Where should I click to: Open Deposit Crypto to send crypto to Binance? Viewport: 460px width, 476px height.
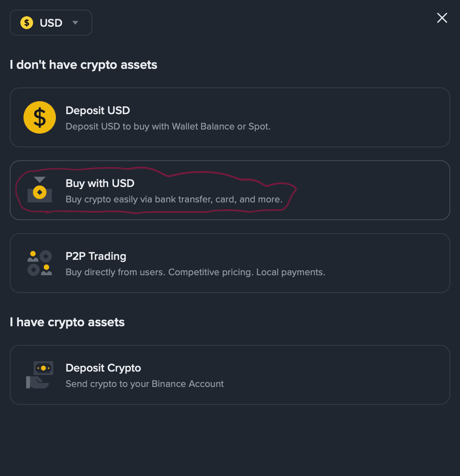(x=230, y=375)
